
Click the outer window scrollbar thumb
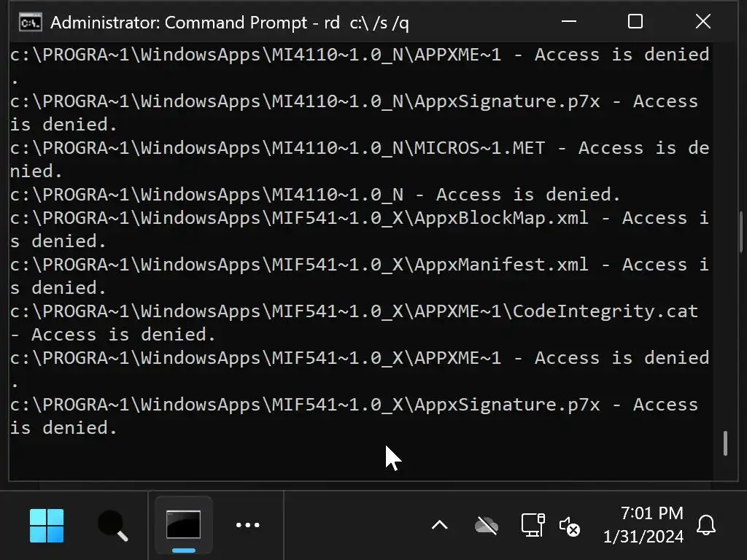pyautogui.click(x=742, y=233)
